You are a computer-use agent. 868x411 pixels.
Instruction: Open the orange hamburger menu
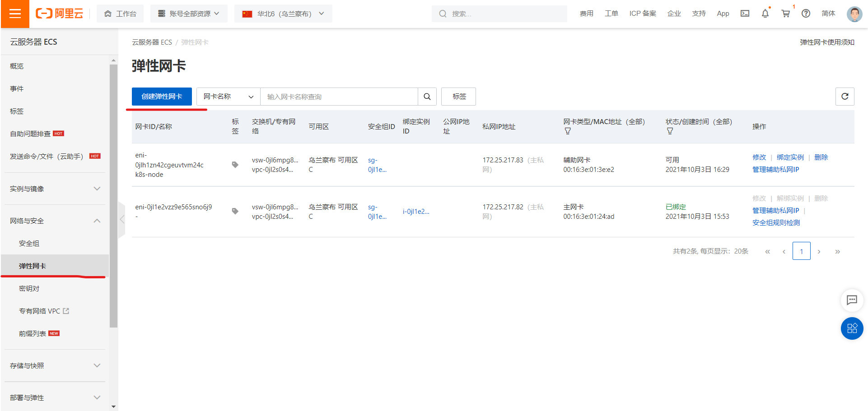(x=15, y=14)
